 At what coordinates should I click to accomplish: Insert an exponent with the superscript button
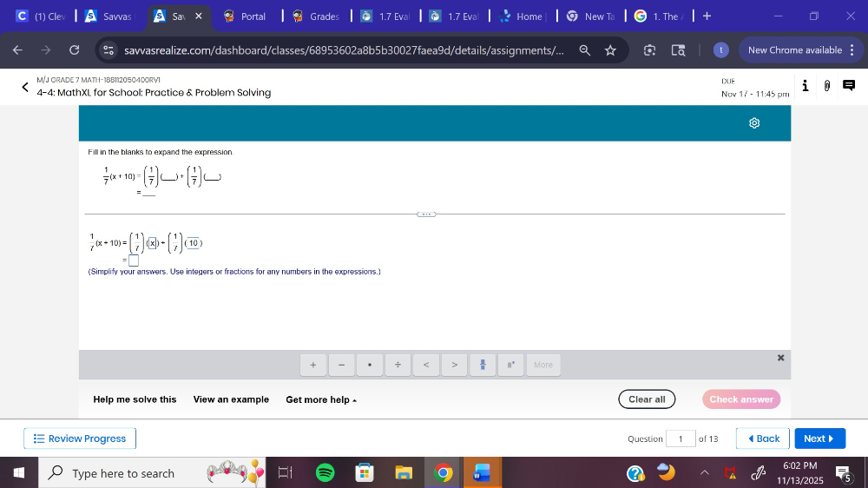pyautogui.click(x=511, y=365)
